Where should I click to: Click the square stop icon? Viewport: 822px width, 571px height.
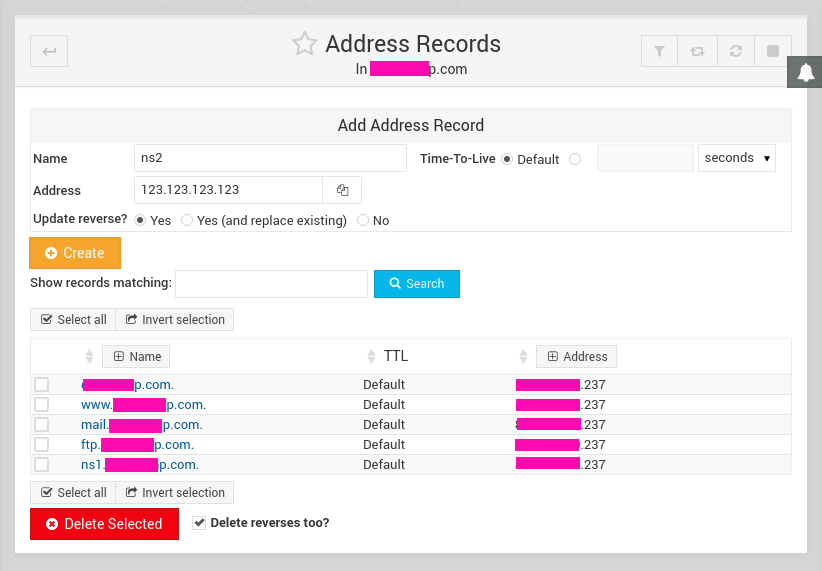pos(772,51)
